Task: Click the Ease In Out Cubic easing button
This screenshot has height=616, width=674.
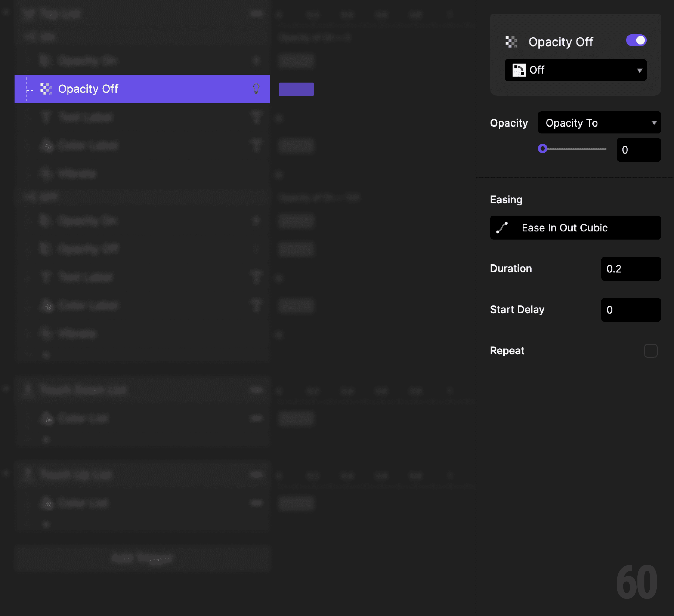Action: click(575, 227)
